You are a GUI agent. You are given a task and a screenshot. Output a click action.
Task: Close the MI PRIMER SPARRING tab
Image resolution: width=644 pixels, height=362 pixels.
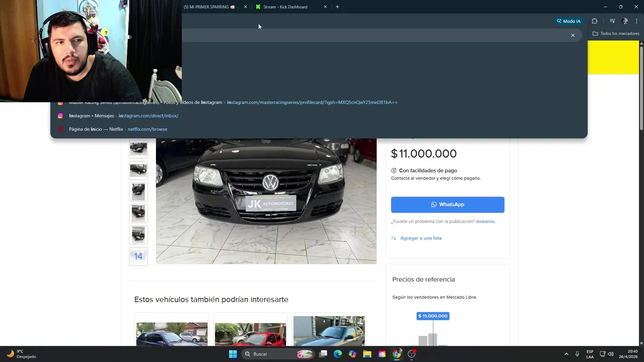pos(246,7)
